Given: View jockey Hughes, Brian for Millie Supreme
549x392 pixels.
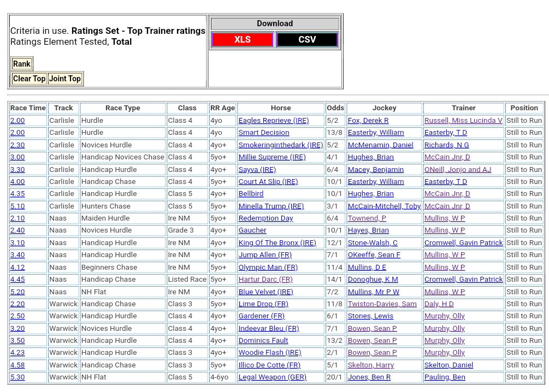Looking at the screenshot, I should click(370, 157).
